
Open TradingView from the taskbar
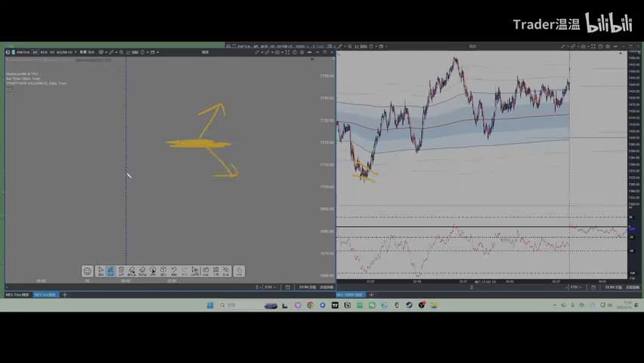coord(335,305)
